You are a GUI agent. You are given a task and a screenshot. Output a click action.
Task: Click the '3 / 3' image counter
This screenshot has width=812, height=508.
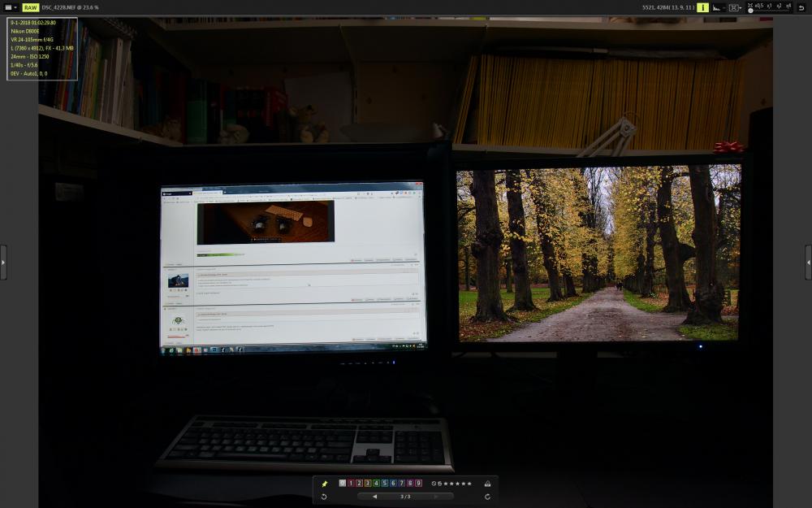(405, 497)
